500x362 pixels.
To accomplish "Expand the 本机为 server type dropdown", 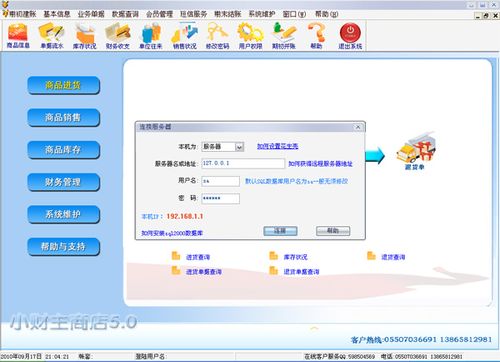I will 239,147.
